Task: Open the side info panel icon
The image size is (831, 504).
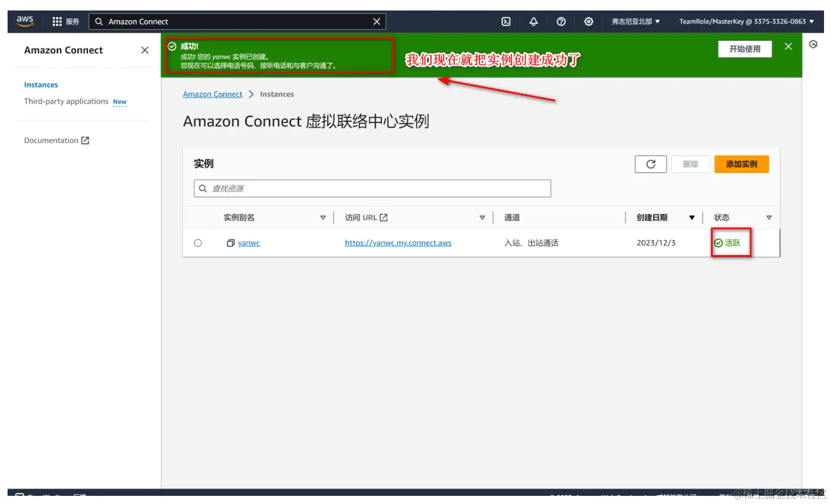Action: click(814, 44)
